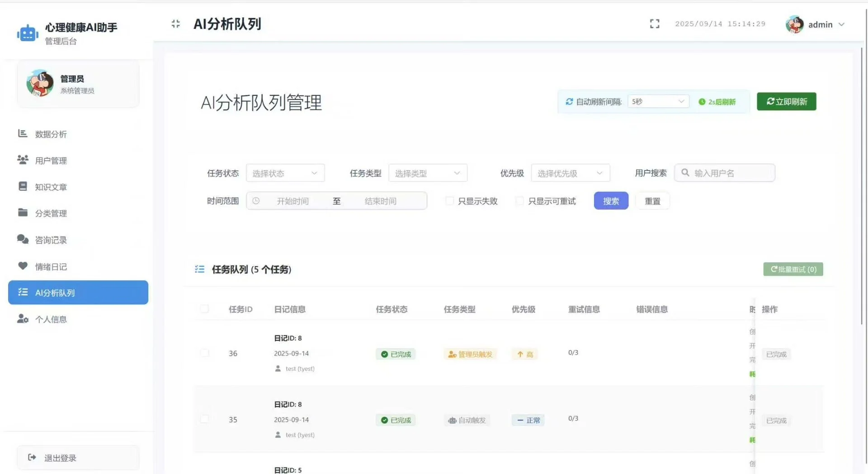This screenshot has width=868, height=474.
Task: Open the 任务状态 dropdown
Action: point(285,173)
